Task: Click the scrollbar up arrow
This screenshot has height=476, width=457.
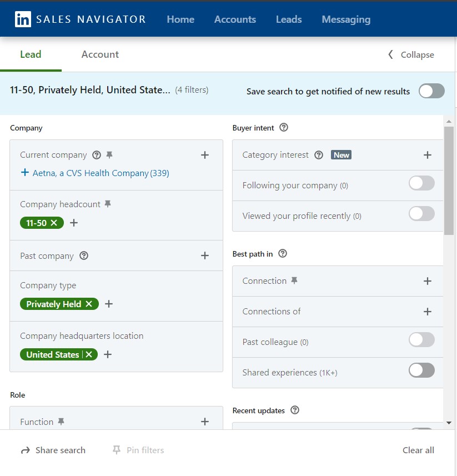Action: pos(449,122)
